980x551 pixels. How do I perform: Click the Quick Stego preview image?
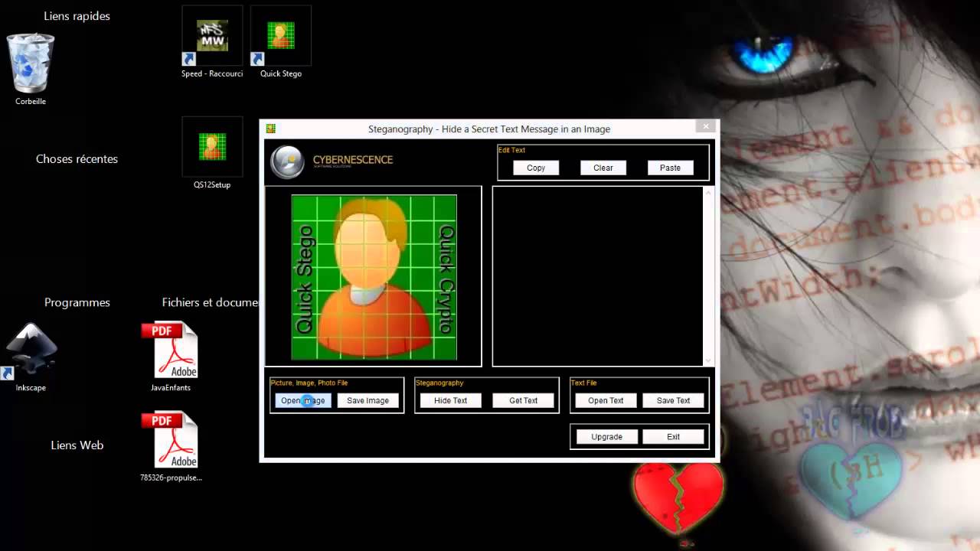tap(374, 277)
